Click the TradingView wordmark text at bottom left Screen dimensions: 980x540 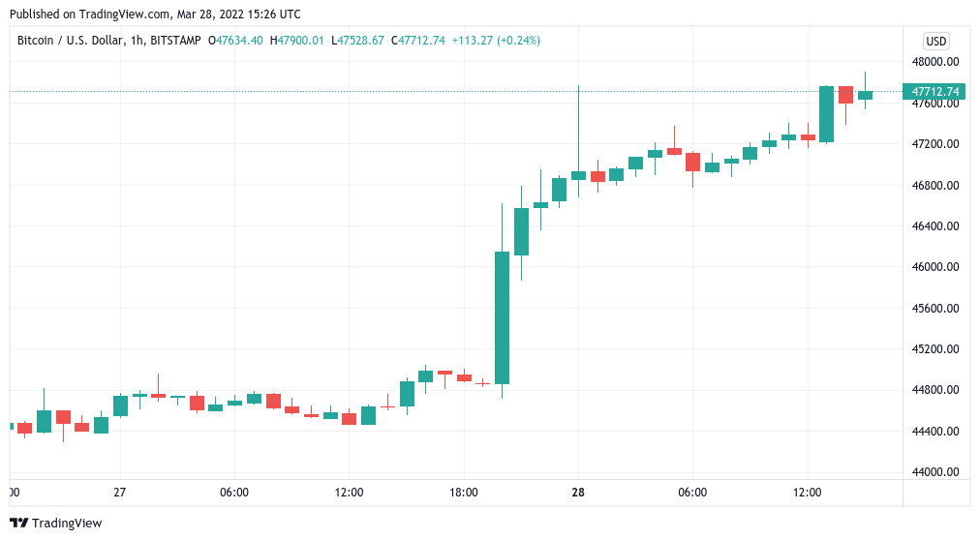(67, 524)
